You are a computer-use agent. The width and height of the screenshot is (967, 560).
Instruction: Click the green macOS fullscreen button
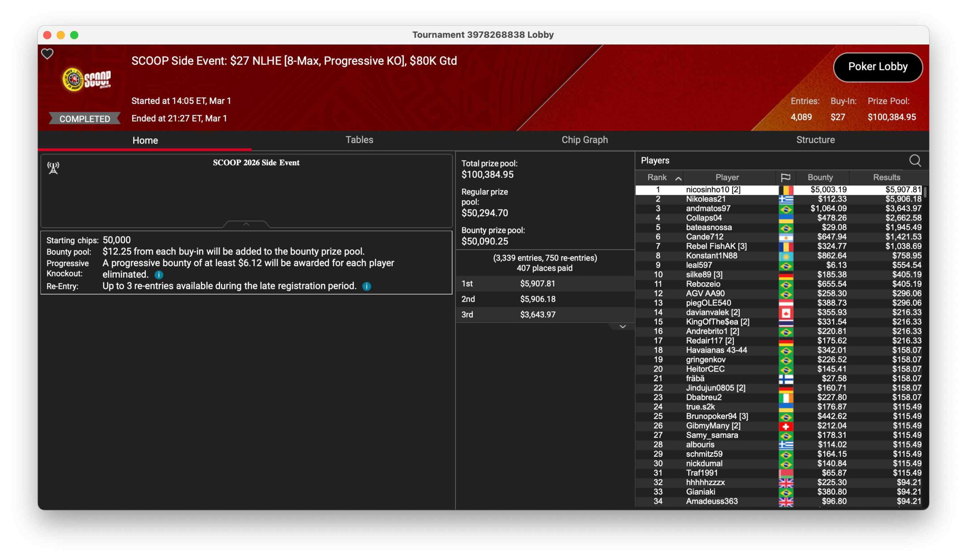[74, 35]
